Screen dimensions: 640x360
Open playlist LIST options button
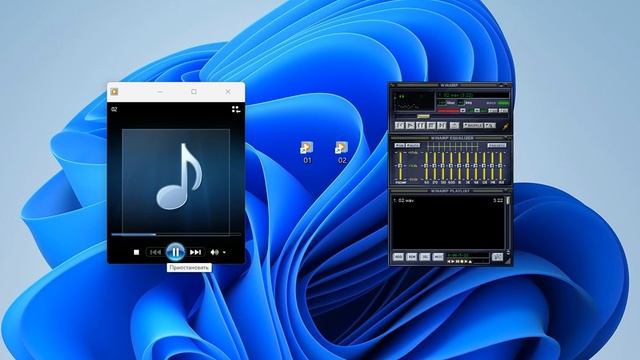(497, 257)
